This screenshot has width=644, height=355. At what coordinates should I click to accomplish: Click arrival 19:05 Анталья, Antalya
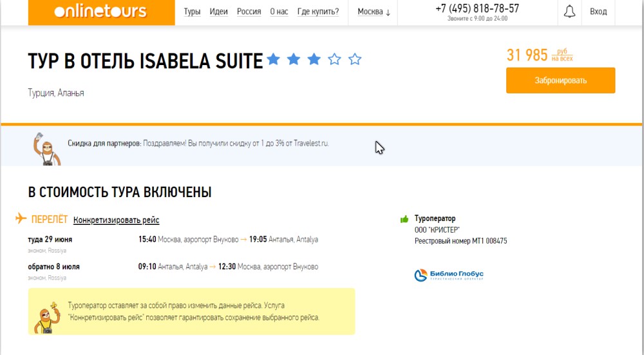[283, 239]
